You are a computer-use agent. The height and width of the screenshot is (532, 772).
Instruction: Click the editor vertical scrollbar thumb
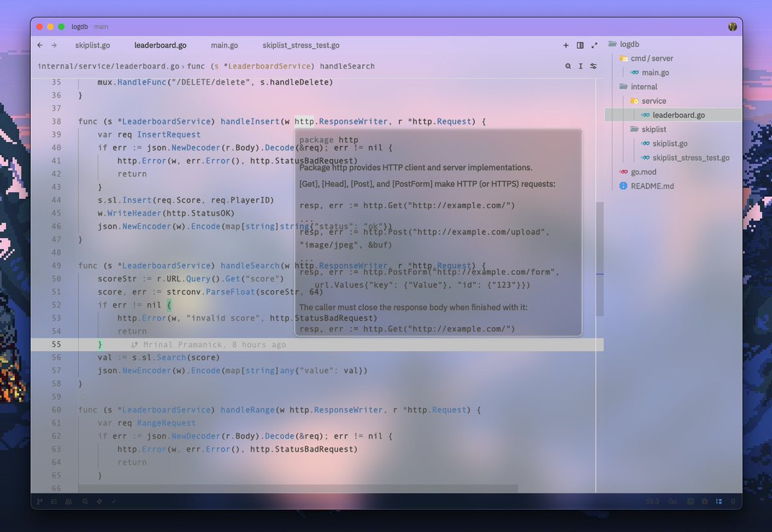pos(600,259)
